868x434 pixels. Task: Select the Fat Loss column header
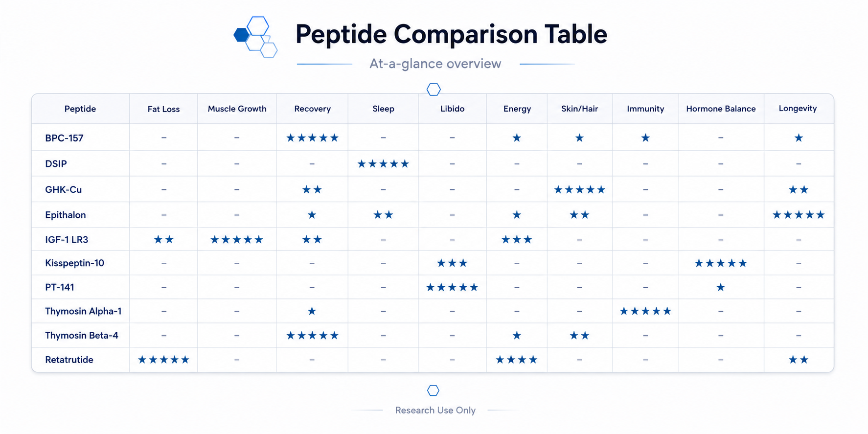pos(163,109)
